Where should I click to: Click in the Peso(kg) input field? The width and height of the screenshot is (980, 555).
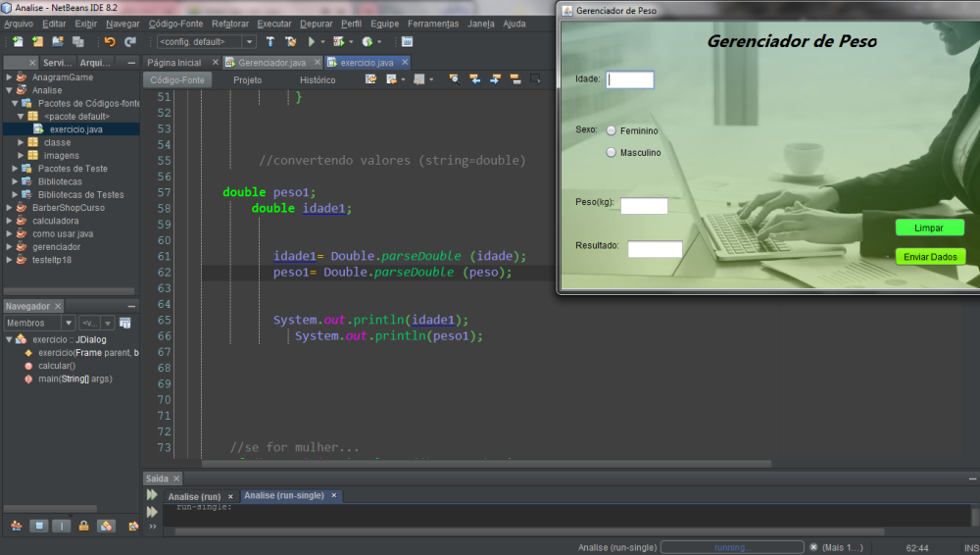[x=644, y=206]
